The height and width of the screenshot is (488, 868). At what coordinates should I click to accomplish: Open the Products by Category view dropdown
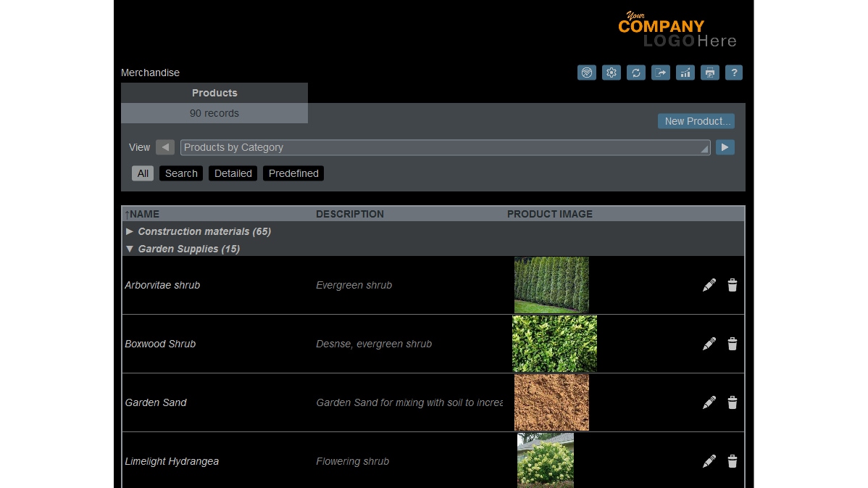(445, 147)
